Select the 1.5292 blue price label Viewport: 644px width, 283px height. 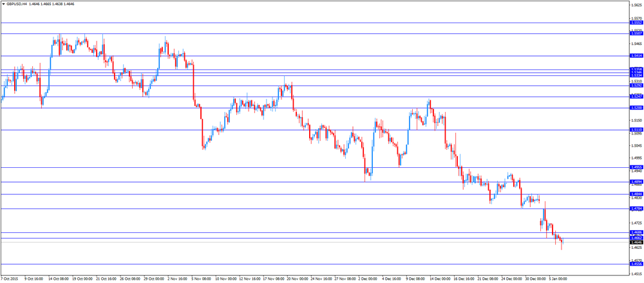click(636, 86)
